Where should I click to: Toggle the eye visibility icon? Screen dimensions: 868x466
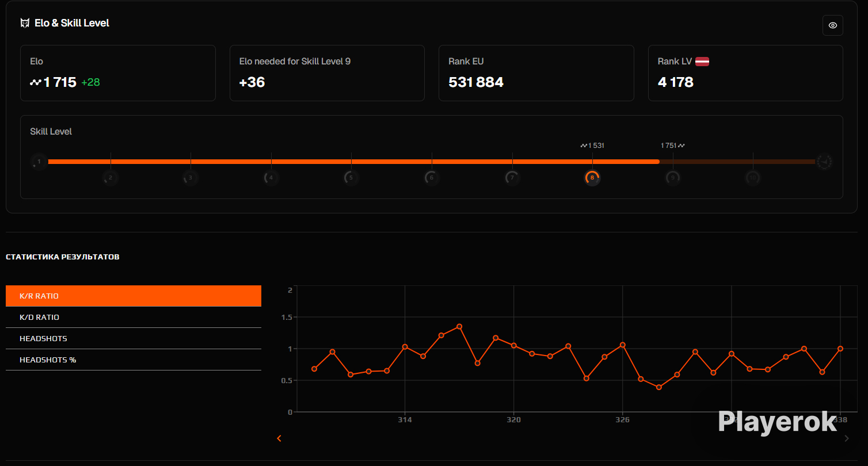[x=832, y=25]
